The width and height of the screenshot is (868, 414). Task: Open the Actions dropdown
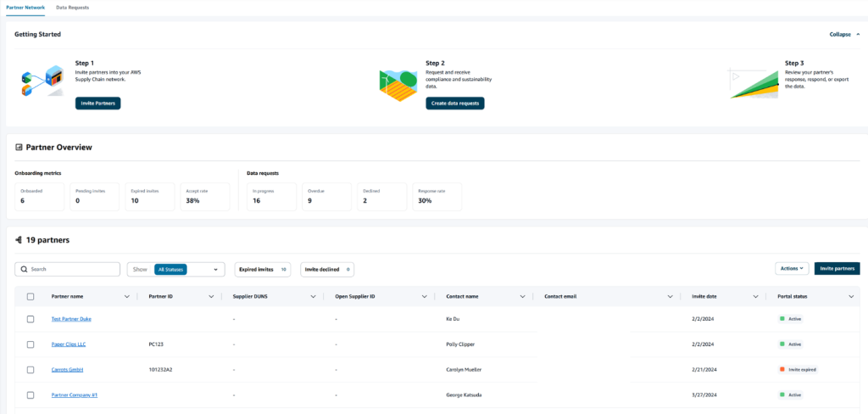coord(792,268)
